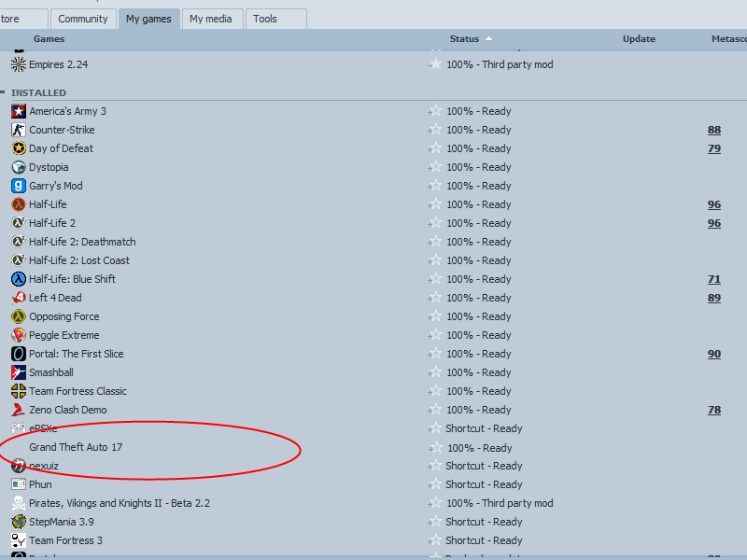Click the Smashball game icon
Viewport: 747px width, 560px height.
pos(19,372)
